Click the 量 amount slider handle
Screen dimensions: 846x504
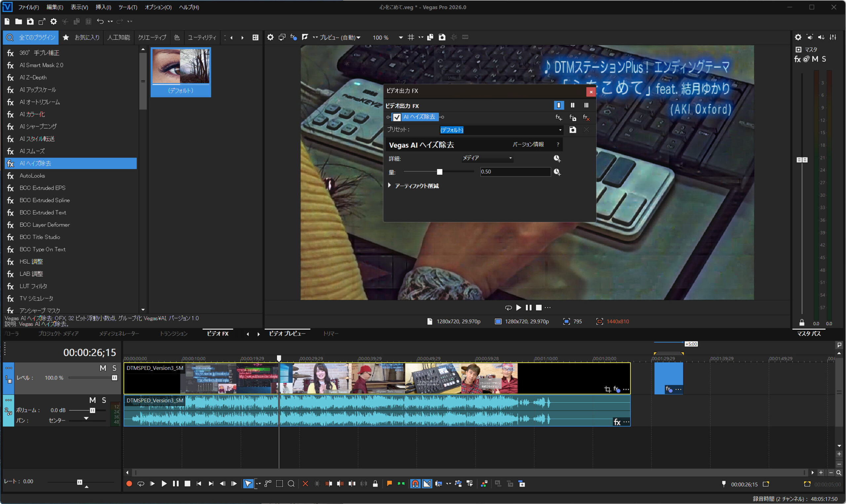[x=439, y=172]
